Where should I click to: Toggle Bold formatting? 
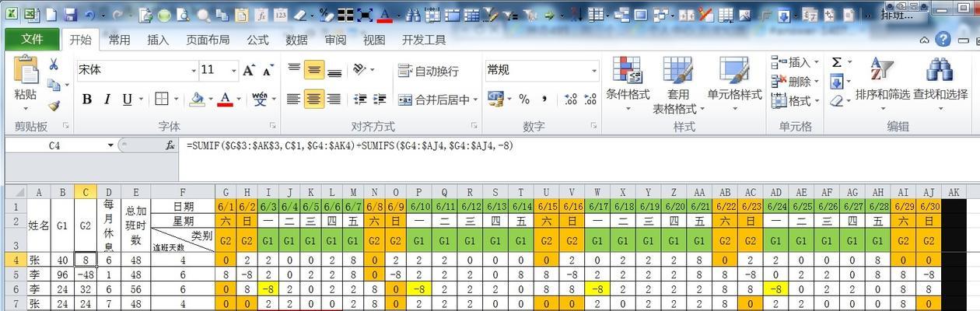click(x=87, y=100)
